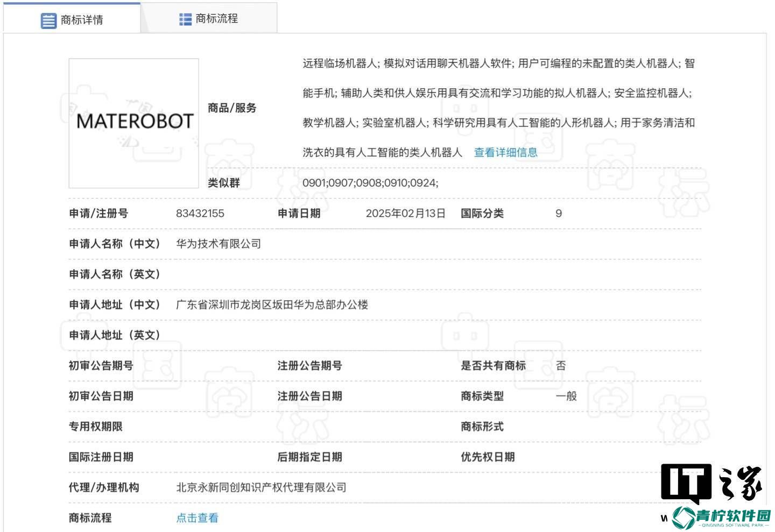Click 点击查看 link beside 商标流程
The image size is (775, 532).
(x=197, y=518)
